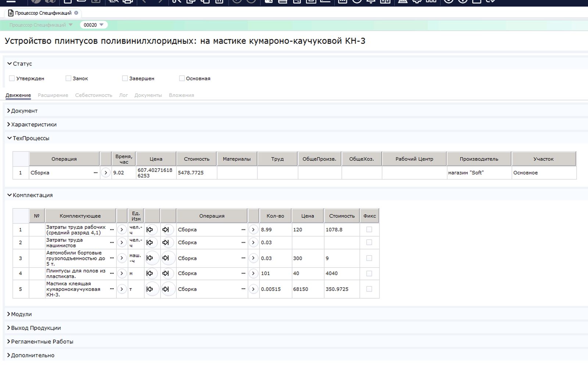Open ellipsis picker for Плинтусы для полов component
Viewport: 588px width, 371px height.
point(112,273)
